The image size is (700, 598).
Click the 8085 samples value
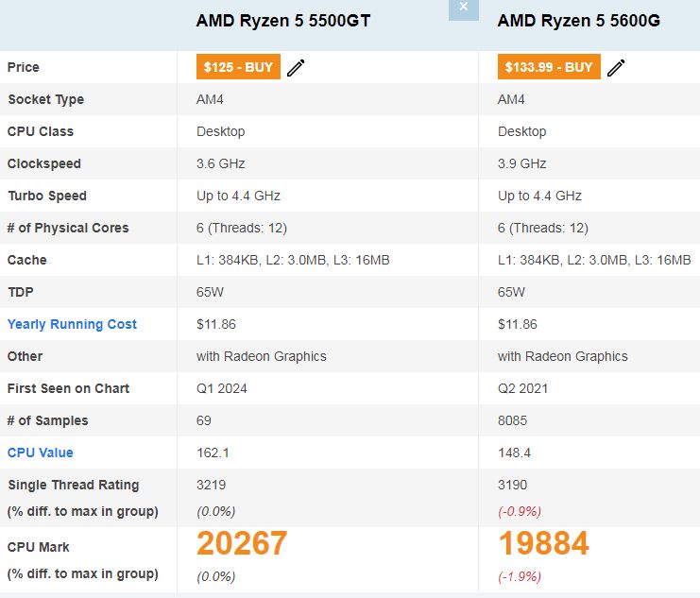click(513, 420)
